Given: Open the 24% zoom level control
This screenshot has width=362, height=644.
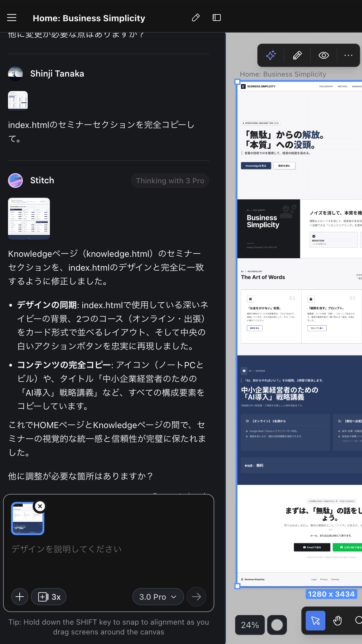Looking at the screenshot, I should click(x=250, y=625).
